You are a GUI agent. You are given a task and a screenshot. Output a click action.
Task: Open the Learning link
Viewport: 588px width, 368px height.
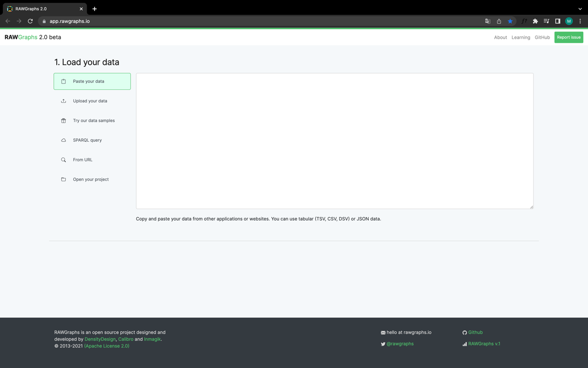pyautogui.click(x=520, y=37)
